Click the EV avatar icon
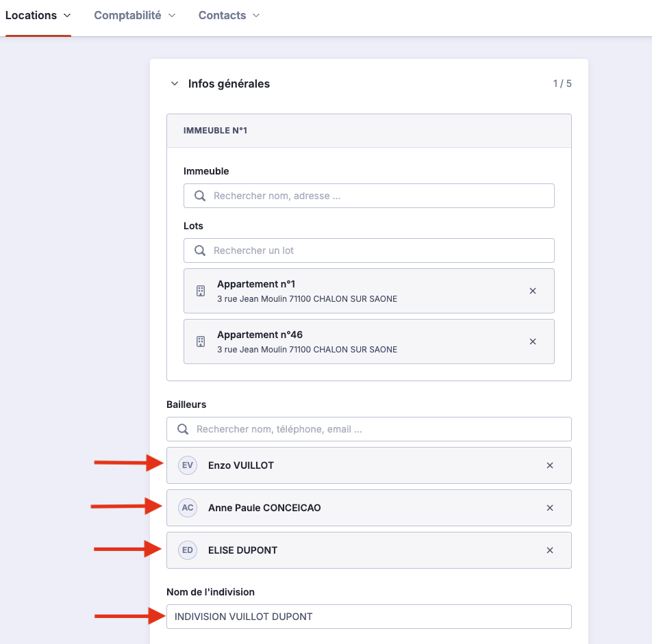 [x=188, y=465]
